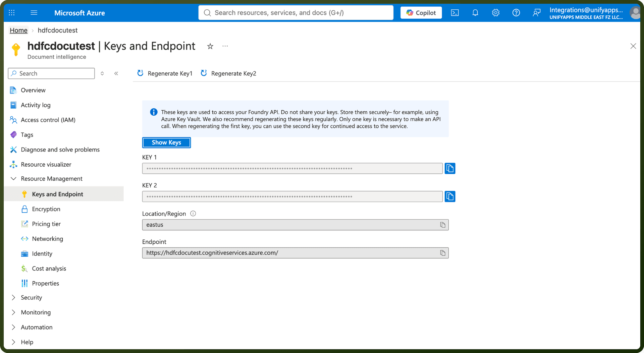Click the Home breadcrumb link
The height and width of the screenshot is (353, 644).
click(x=18, y=30)
